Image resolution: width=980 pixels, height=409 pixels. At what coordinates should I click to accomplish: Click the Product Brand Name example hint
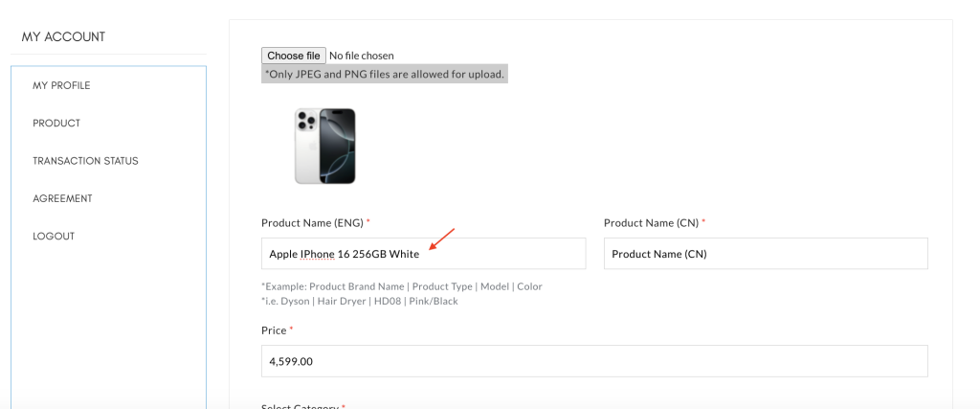click(x=401, y=286)
